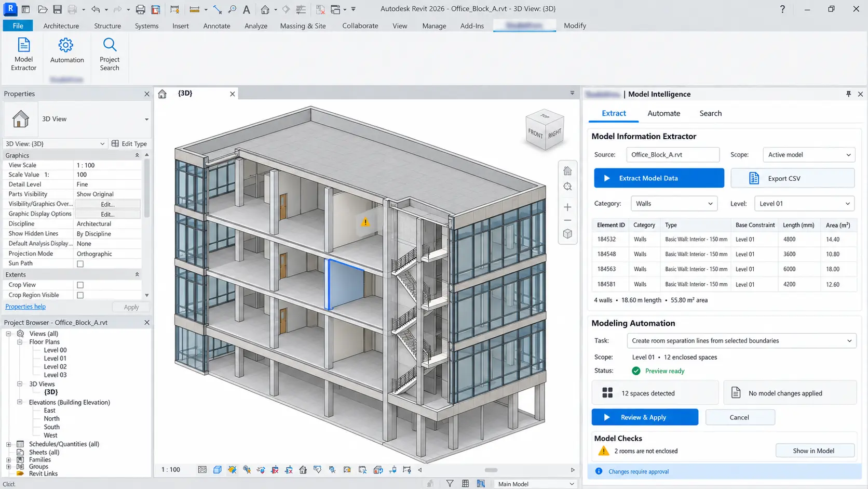This screenshot has height=489, width=868.
Task: Switch to the Automate panel tab
Action: coord(663,113)
